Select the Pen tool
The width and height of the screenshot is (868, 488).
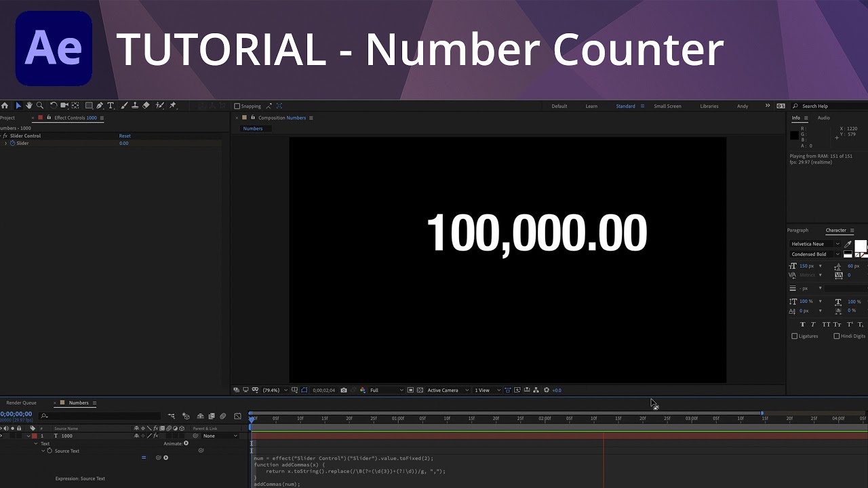click(100, 106)
